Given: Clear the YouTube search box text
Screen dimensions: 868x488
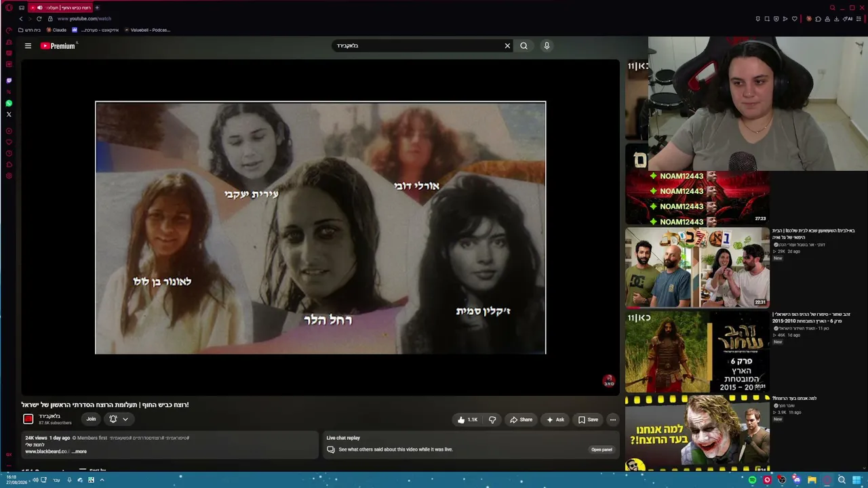Looking at the screenshot, I should [507, 46].
